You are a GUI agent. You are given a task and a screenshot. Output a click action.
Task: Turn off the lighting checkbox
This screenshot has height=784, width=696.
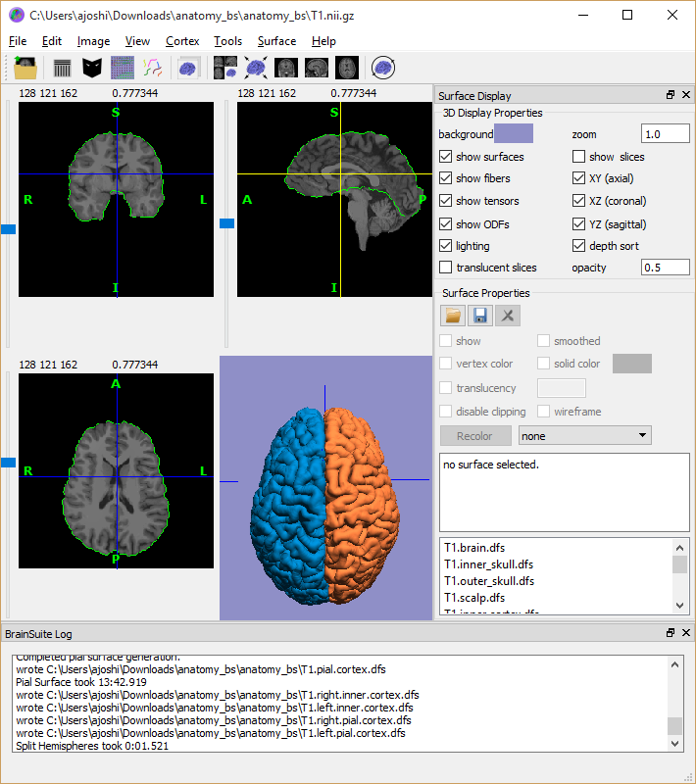447,246
